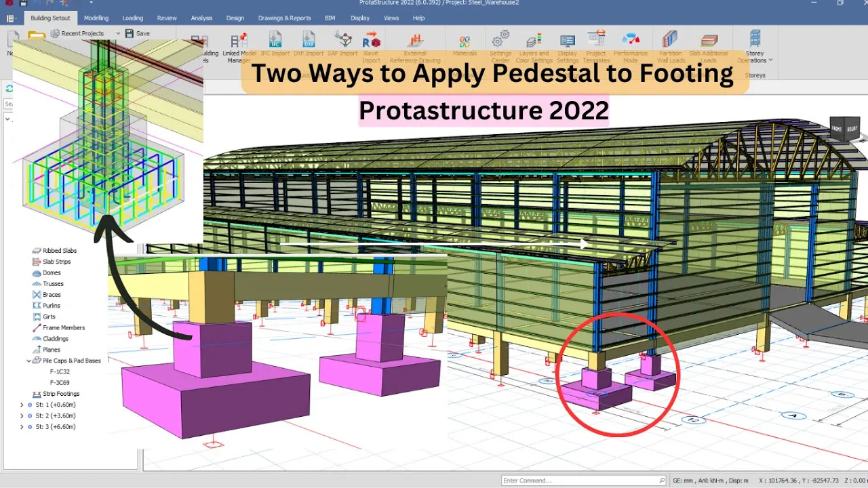Open the Drawings & Reports tab

pyautogui.click(x=285, y=18)
